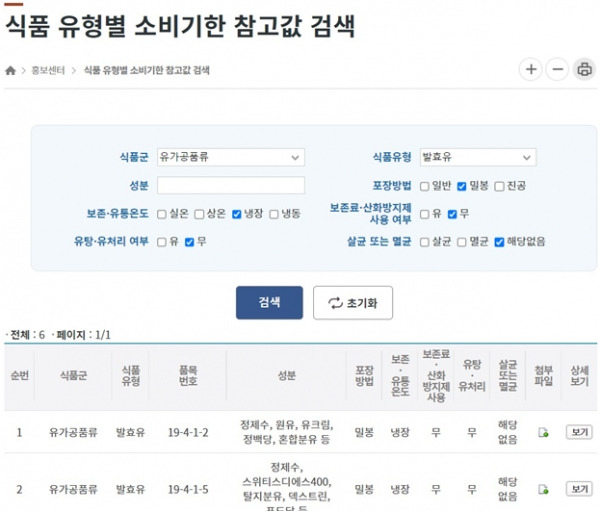Click the 성분 column header
The width and height of the screenshot is (600, 511).
286,375
